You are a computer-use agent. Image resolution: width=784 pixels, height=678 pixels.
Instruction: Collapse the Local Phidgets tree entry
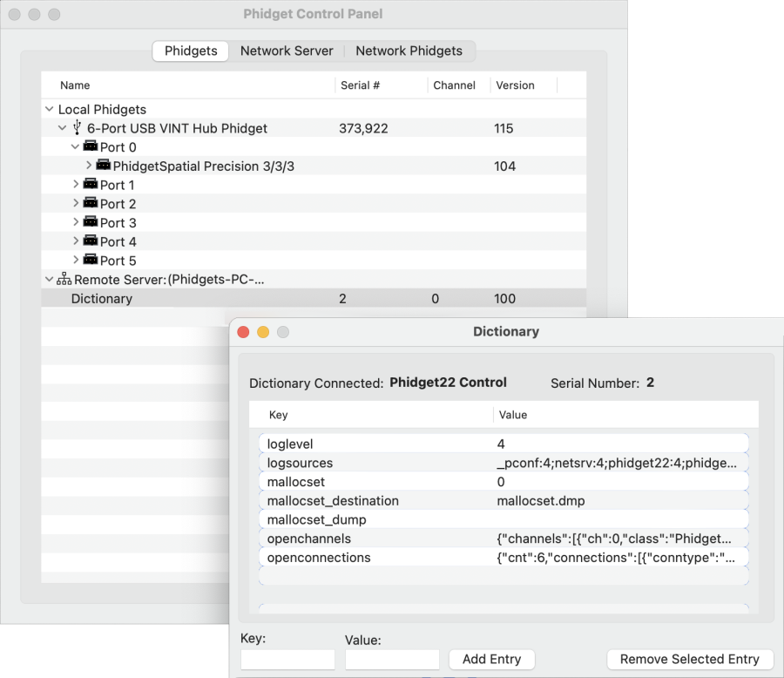(49, 109)
